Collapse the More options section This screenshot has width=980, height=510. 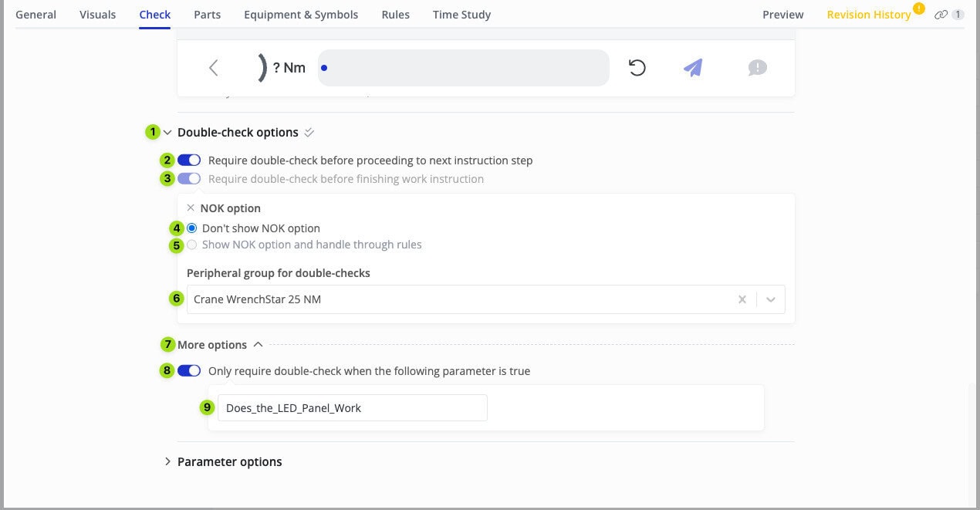point(258,345)
